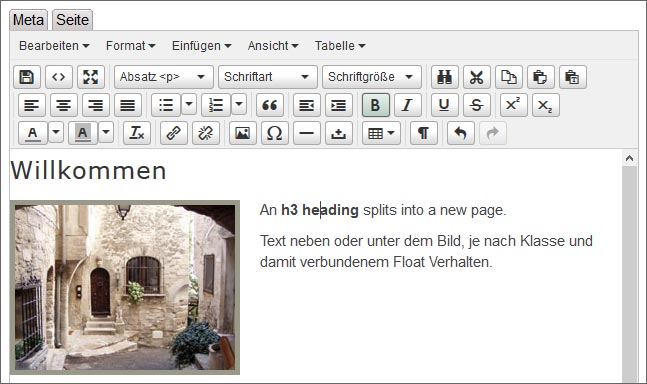
Task: Open Find and Replace binoculars icon
Action: coord(444,77)
